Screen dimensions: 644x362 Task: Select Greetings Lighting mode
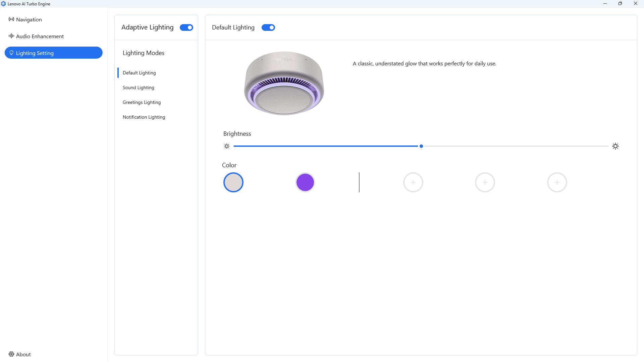142,102
